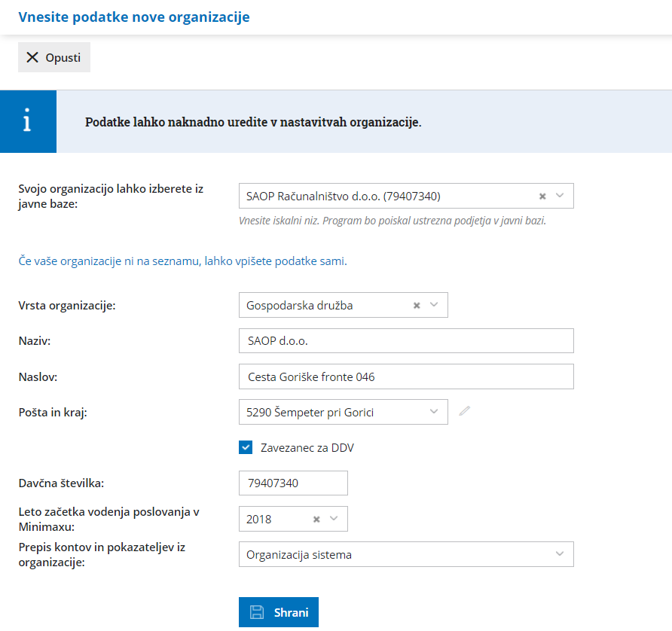The width and height of the screenshot is (672, 631).
Task: Click link to enter organization data manually
Action: pyautogui.click(x=182, y=261)
